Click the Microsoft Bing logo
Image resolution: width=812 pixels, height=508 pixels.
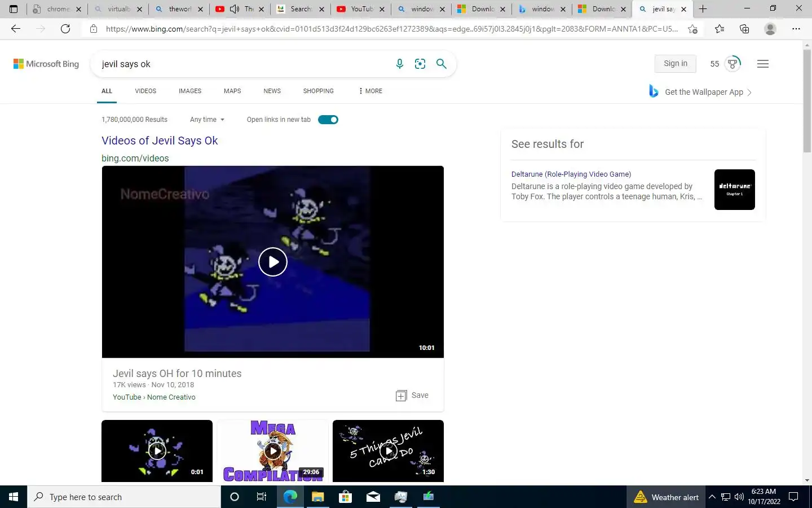point(46,64)
